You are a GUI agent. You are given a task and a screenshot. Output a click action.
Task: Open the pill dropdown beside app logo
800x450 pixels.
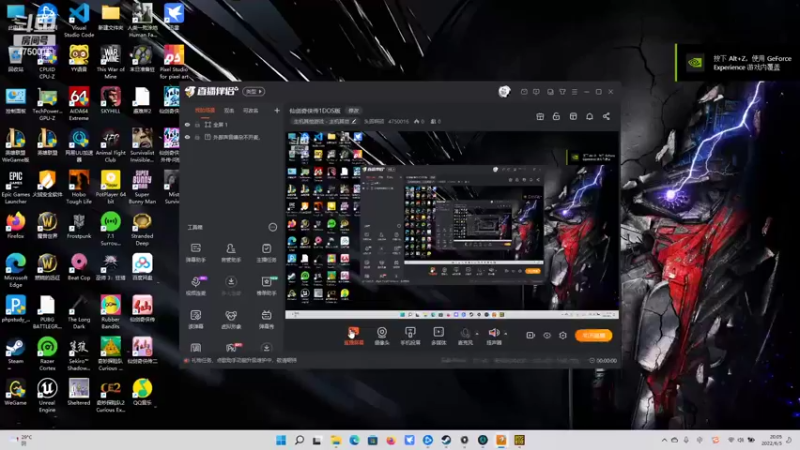click(x=254, y=92)
